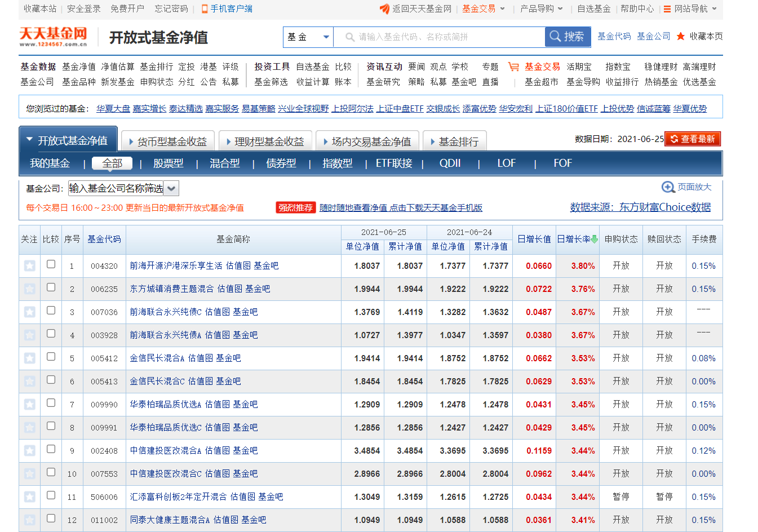Click the zoom-in icon beside 页面放大

(668, 187)
